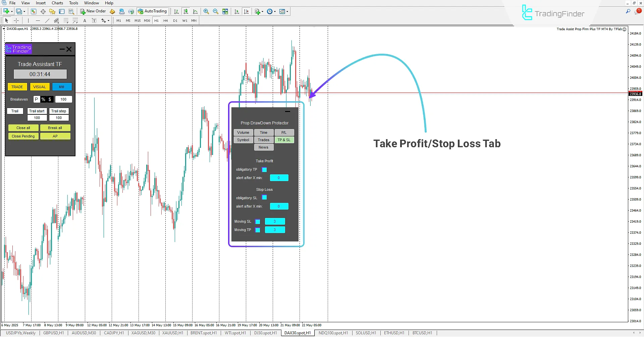Image resolution: width=644 pixels, height=337 pixels.
Task: Select the Text label tool icon
Action: [x=94, y=20]
